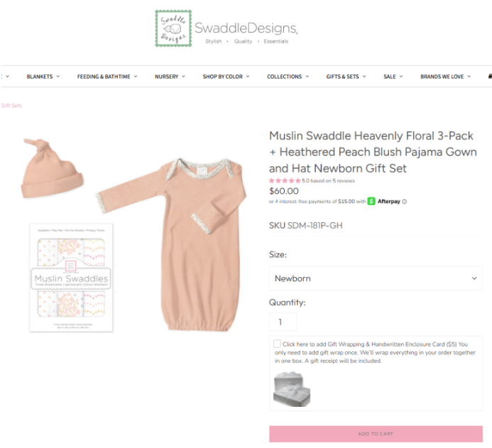The height and width of the screenshot is (448, 492).
Task: Follow the Gift Sets breadcrumb link
Action: [11, 106]
